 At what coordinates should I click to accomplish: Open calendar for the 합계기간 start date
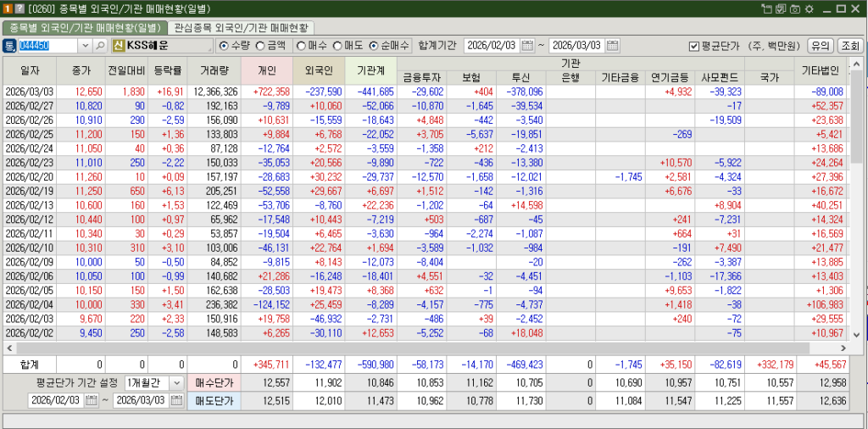[527, 45]
